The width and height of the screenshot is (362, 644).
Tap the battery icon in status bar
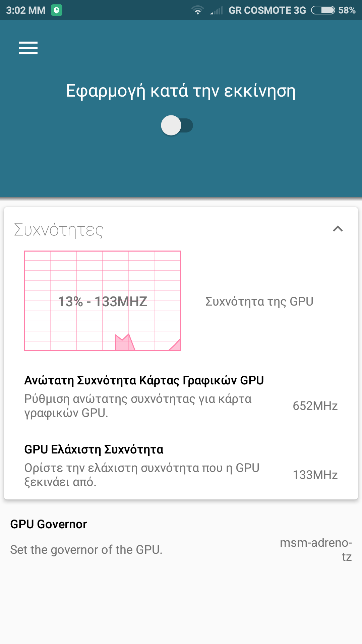[323, 10]
